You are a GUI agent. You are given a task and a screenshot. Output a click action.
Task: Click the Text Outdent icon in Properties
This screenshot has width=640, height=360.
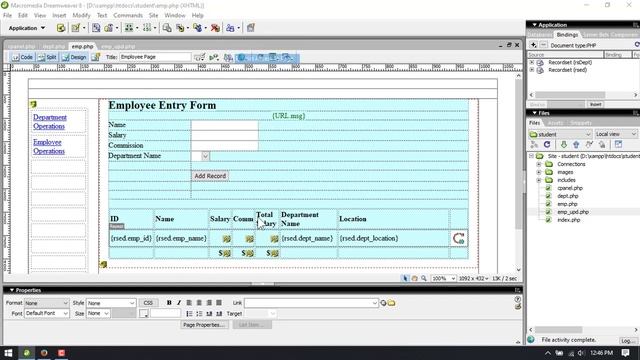click(209, 313)
